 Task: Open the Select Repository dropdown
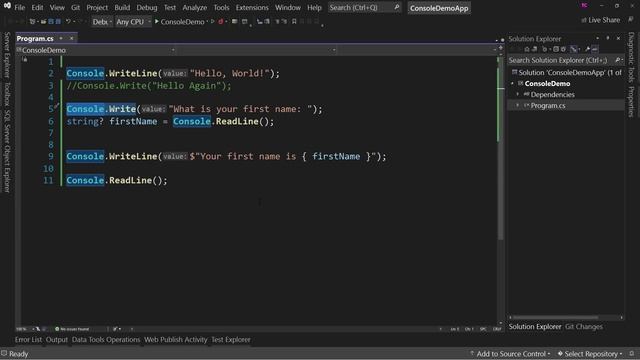590,353
